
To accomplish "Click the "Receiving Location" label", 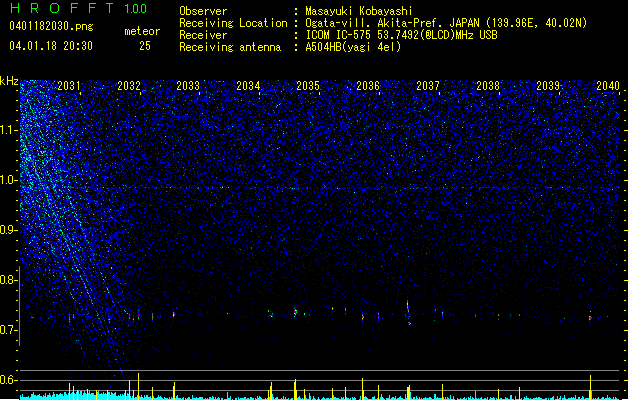I will click(233, 23).
